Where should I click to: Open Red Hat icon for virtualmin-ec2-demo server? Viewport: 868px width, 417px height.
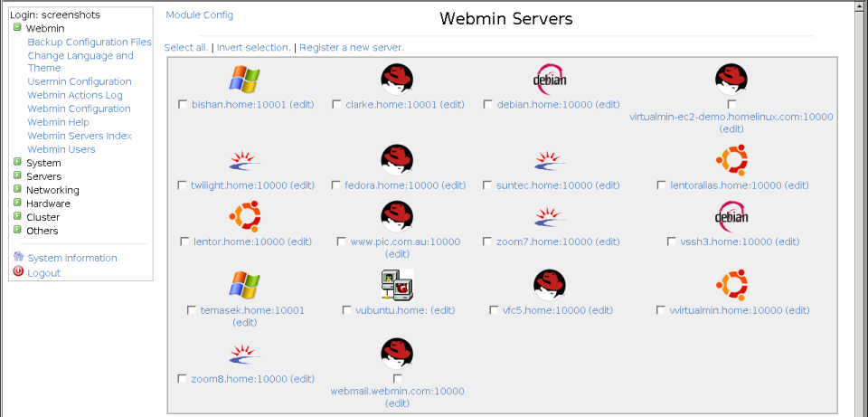pos(731,79)
